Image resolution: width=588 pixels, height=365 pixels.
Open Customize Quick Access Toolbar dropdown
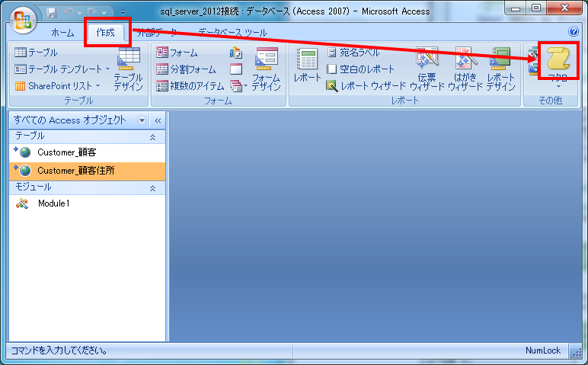pos(123,13)
